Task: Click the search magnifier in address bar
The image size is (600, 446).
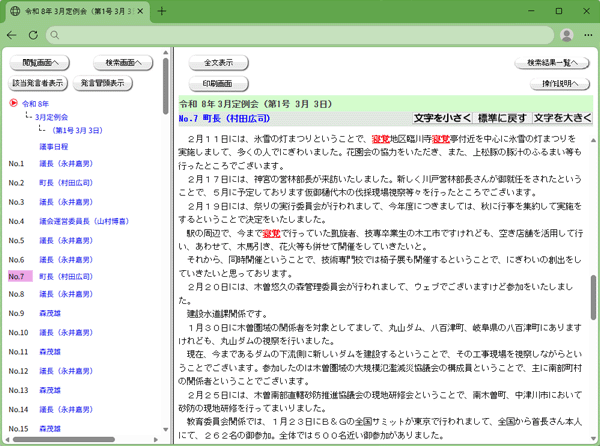Action: [55, 35]
